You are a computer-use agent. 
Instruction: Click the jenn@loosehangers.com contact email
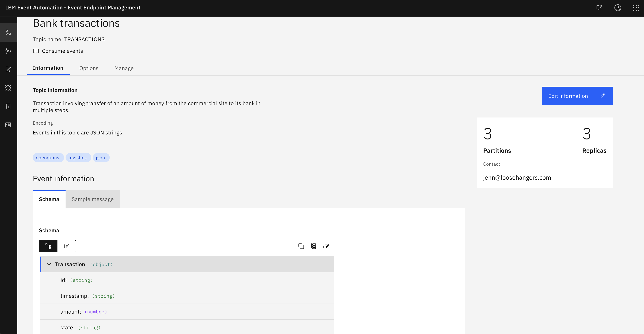[517, 178]
